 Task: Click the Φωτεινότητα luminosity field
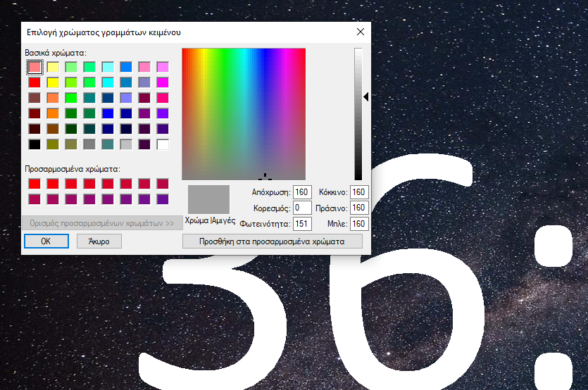[302, 224]
